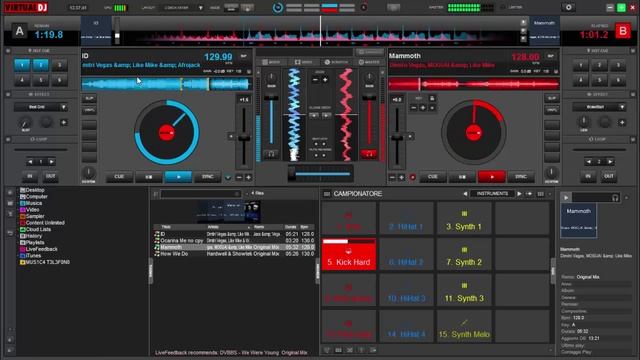Viewport: 640px width, 360px height.
Task: Nudge deck A pitch up with plus button
Action: [x=248, y=178]
